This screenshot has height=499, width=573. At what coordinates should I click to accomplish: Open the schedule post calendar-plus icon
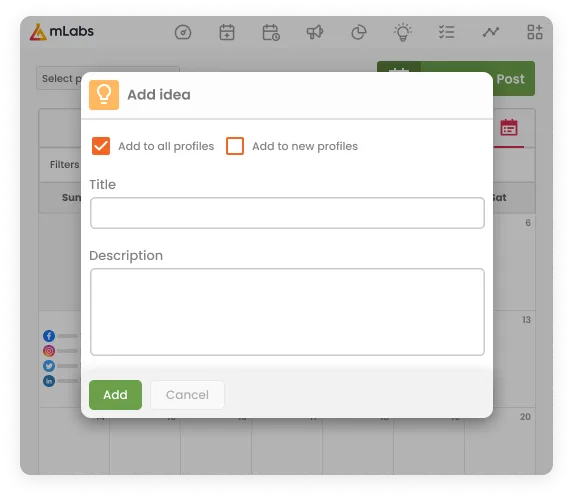pyautogui.click(x=227, y=32)
